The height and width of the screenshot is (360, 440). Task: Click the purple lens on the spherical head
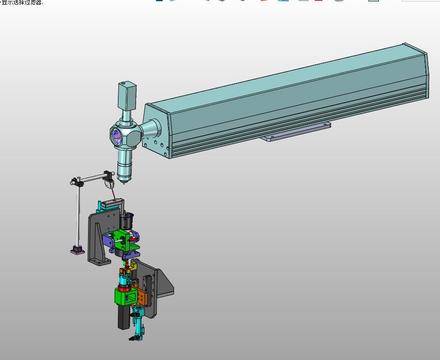(116, 136)
